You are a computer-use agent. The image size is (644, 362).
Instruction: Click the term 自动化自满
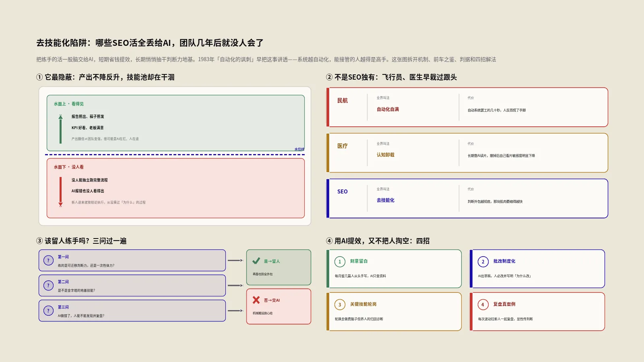point(388,109)
